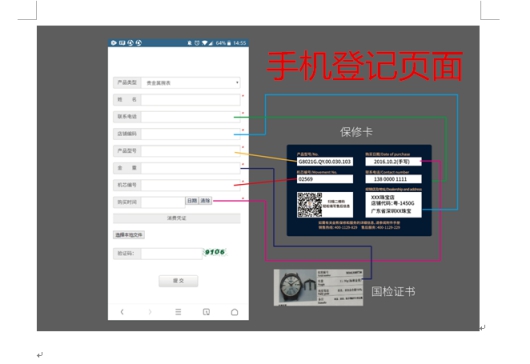The width and height of the screenshot is (530, 364).
Task: Click the 清除 clear button
Action: 205,201
